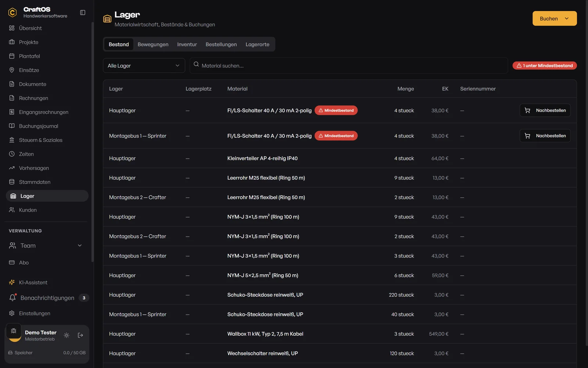Open Benachrichtigungen bell icon
The width and height of the screenshot is (588, 368).
coord(12,297)
